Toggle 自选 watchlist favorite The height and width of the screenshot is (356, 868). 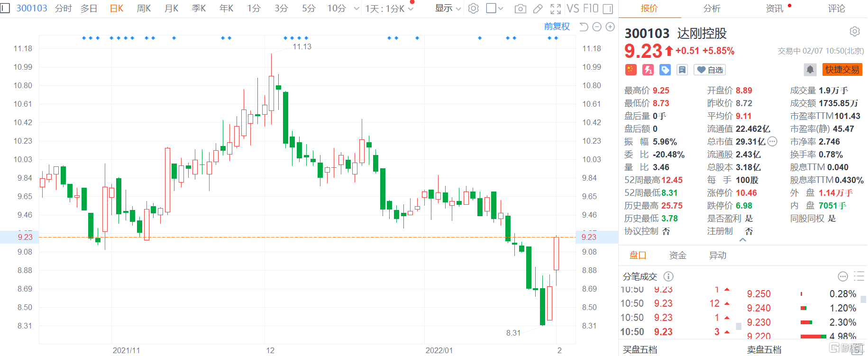(x=710, y=70)
